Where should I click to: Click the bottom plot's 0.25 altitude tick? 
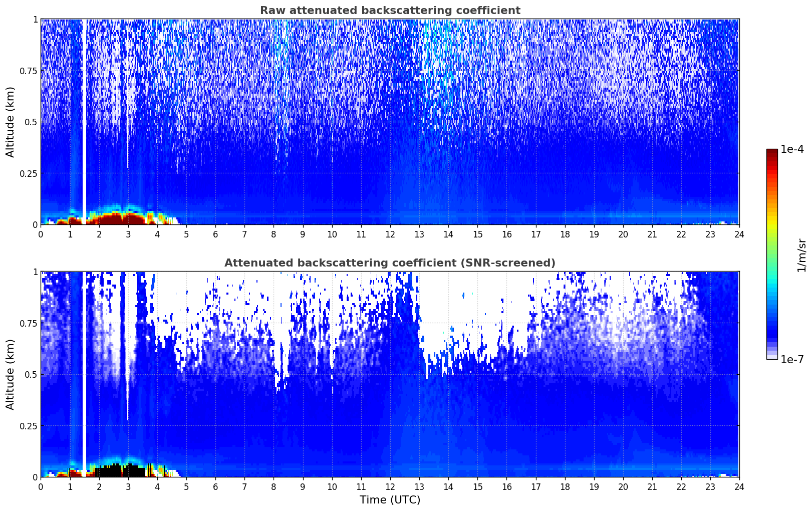coord(29,426)
